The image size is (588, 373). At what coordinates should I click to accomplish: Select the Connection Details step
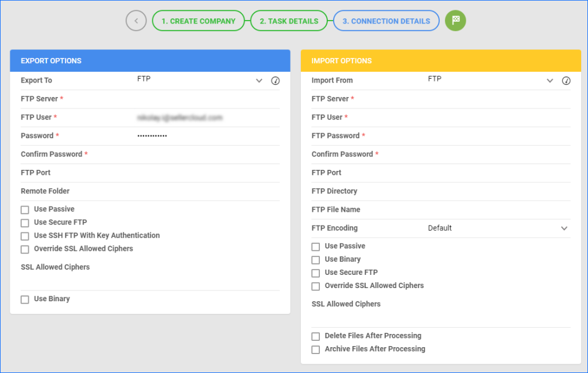click(386, 21)
